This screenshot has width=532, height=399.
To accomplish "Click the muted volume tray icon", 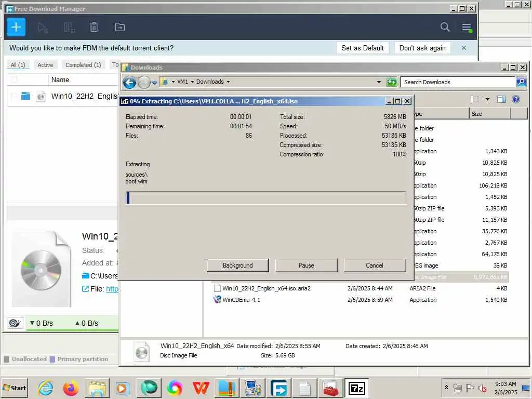I will [482, 388].
